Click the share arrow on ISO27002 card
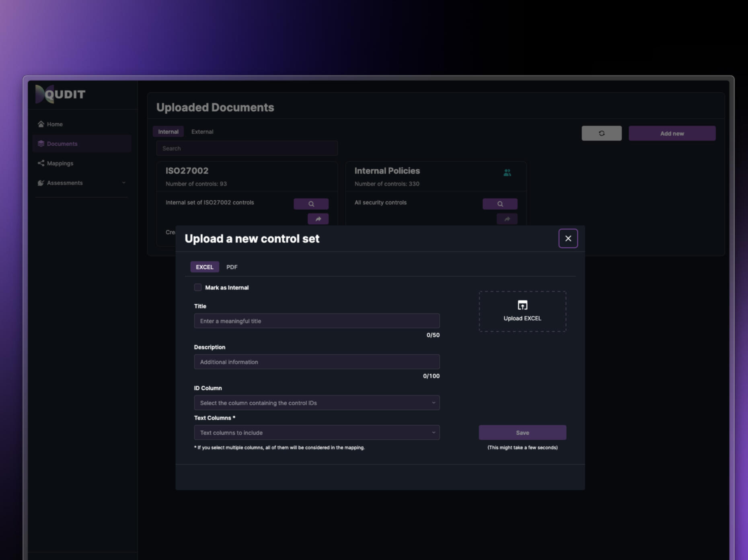The height and width of the screenshot is (560, 748). click(318, 219)
